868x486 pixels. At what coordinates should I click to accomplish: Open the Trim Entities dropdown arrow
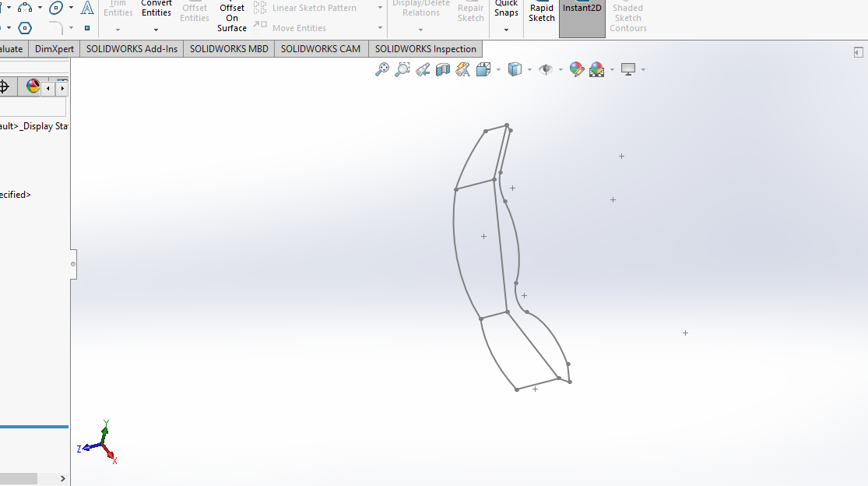coord(118,30)
